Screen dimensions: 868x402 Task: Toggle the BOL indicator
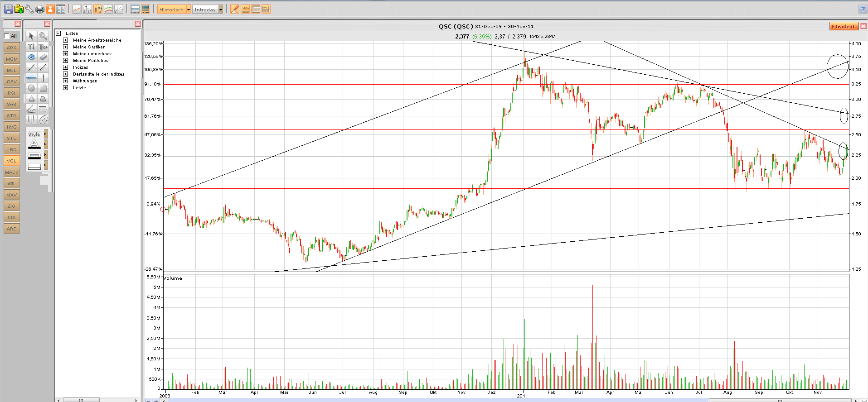pos(11,70)
